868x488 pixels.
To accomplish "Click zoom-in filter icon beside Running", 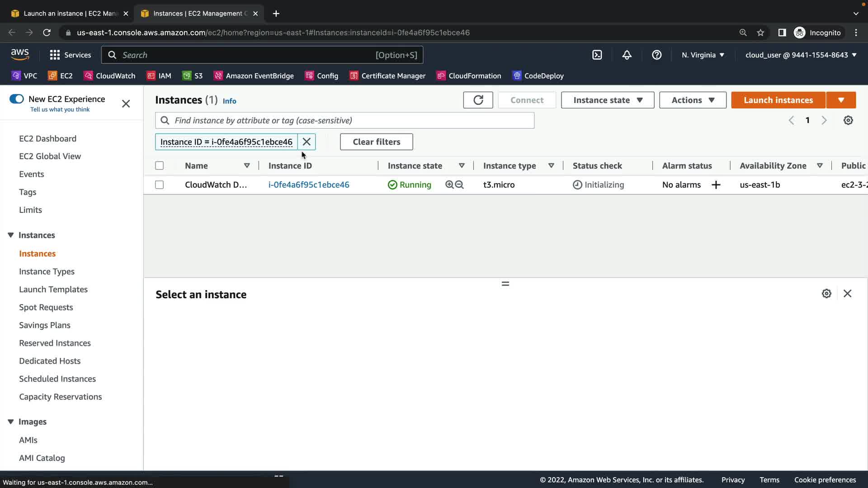I will tap(449, 185).
